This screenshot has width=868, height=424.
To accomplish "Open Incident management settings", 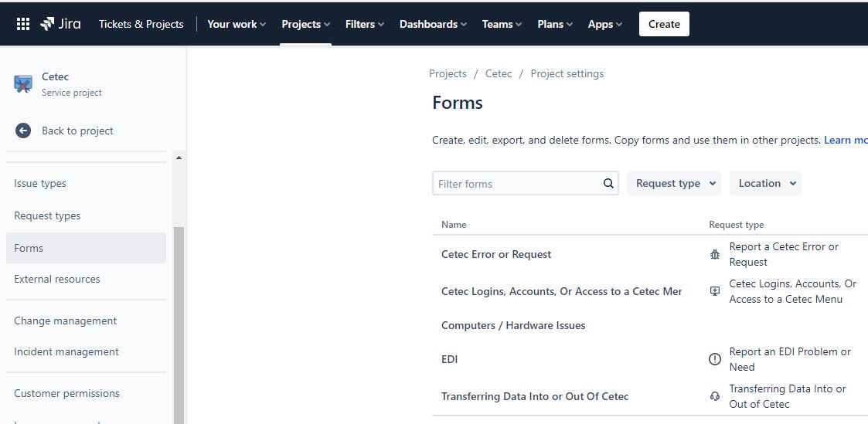I will click(x=86, y=351).
